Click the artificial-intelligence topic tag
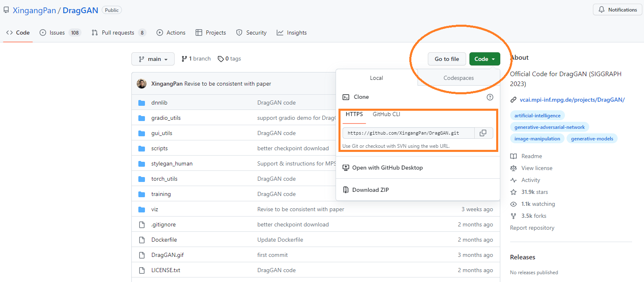 pyautogui.click(x=537, y=116)
